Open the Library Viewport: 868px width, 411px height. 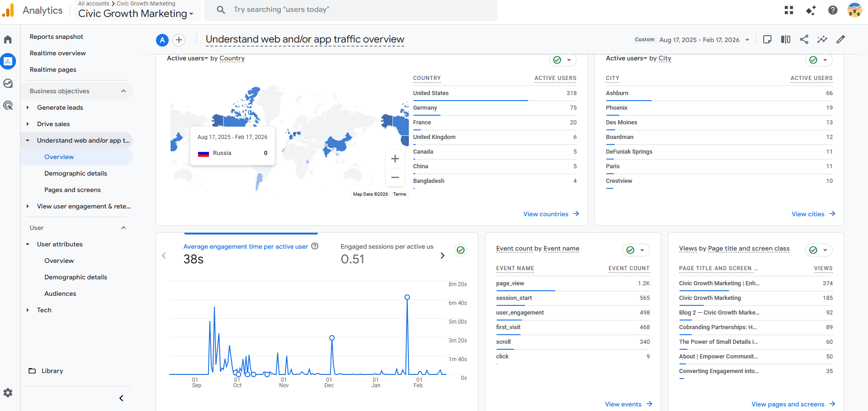tap(46, 371)
